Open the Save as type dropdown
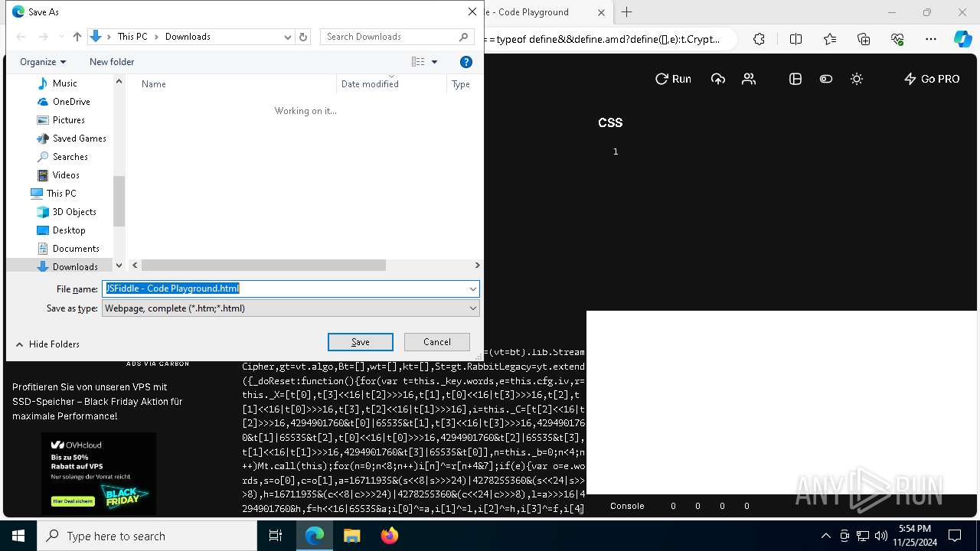Viewport: 980px width, 551px height. pos(291,308)
